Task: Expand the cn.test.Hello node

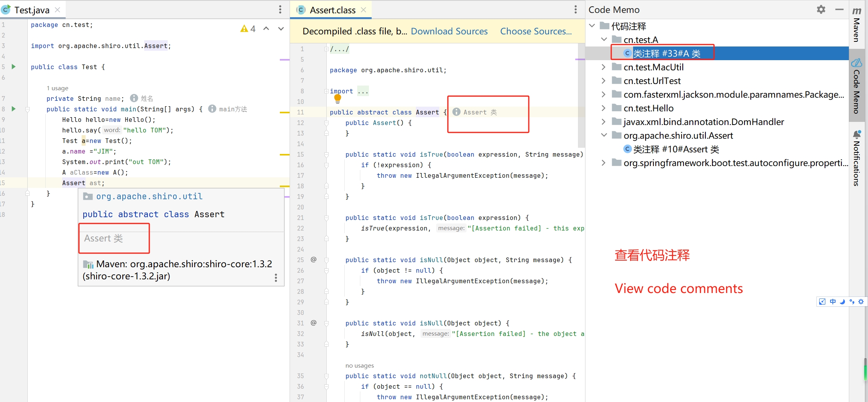Action: 604,108
